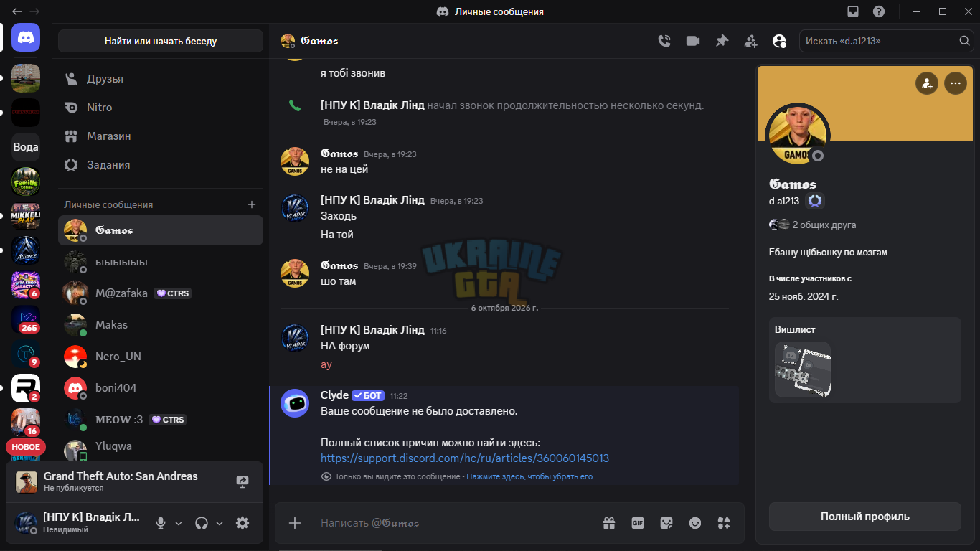The image size is (980, 551).
Task: Open user settings gear
Action: pos(242,523)
